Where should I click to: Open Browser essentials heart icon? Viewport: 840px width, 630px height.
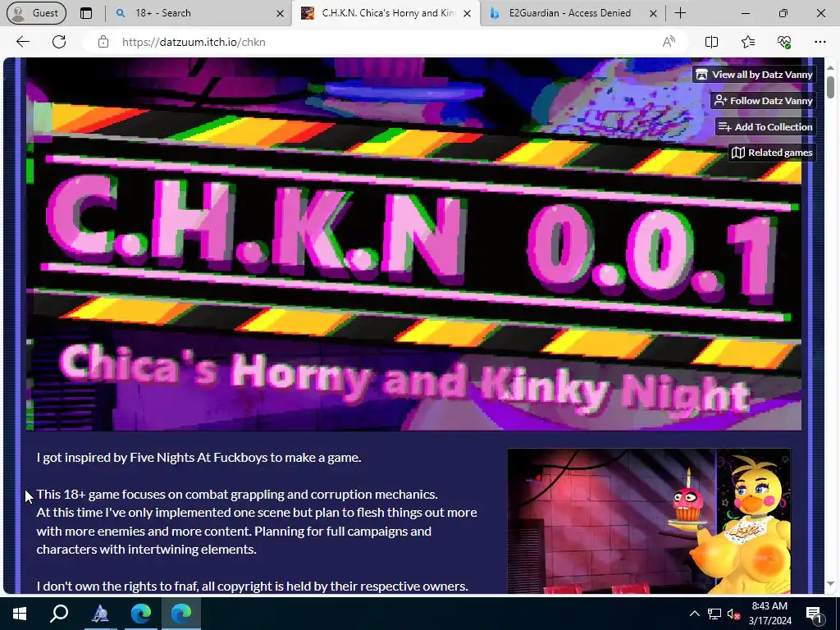(784, 42)
